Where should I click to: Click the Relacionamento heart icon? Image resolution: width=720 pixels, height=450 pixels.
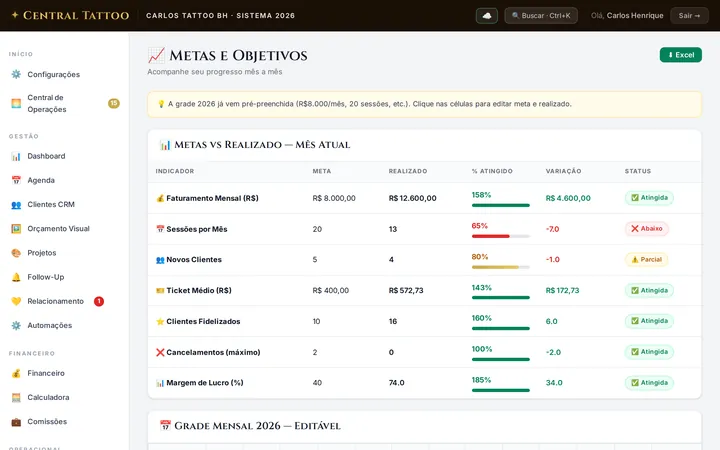16,301
